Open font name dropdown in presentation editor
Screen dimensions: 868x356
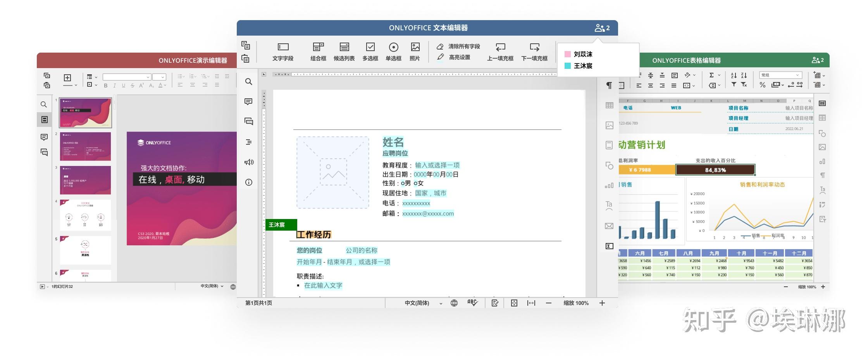(126, 77)
